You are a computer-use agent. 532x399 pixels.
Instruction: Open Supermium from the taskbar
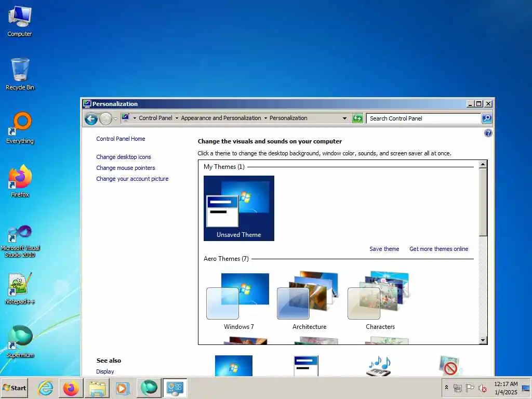tap(149, 388)
